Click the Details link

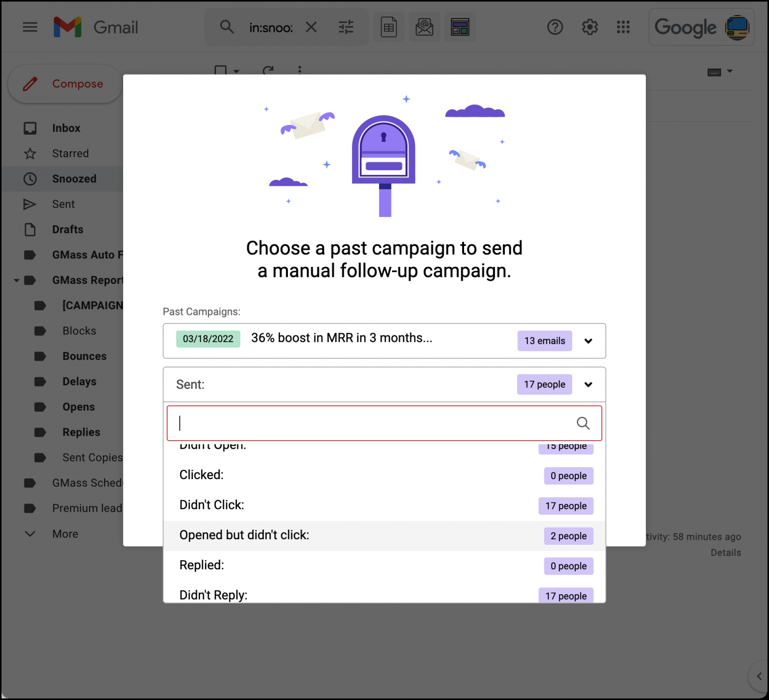pos(725,552)
